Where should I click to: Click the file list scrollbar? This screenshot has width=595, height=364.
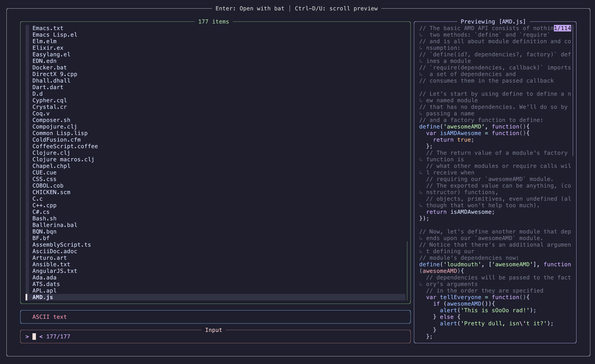[407, 271]
